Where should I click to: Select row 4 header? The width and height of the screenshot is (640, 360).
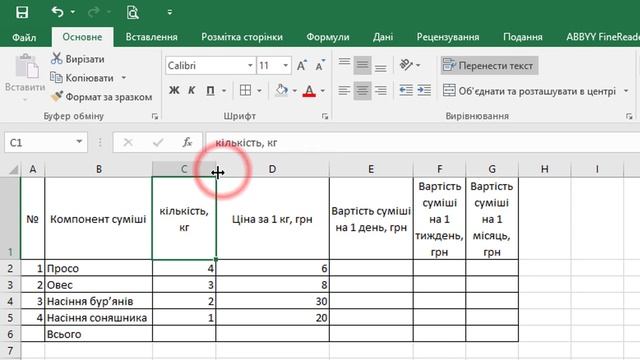pos(10,301)
